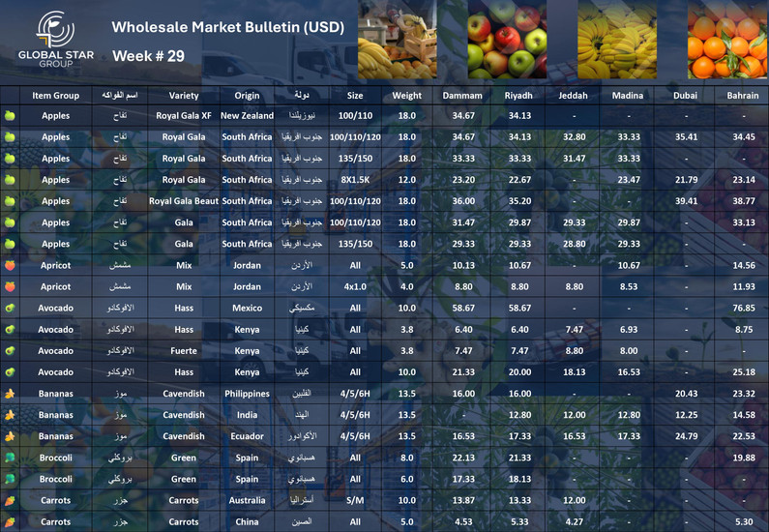Click the Week # 29 heading
The width and height of the screenshot is (769, 532).
tap(149, 56)
